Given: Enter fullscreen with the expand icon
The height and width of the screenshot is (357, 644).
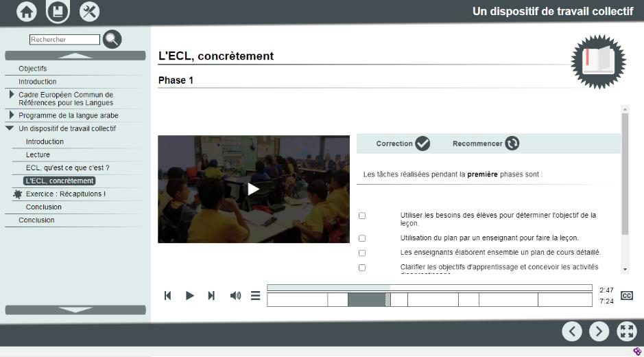Looking at the screenshot, I should 627,332.
